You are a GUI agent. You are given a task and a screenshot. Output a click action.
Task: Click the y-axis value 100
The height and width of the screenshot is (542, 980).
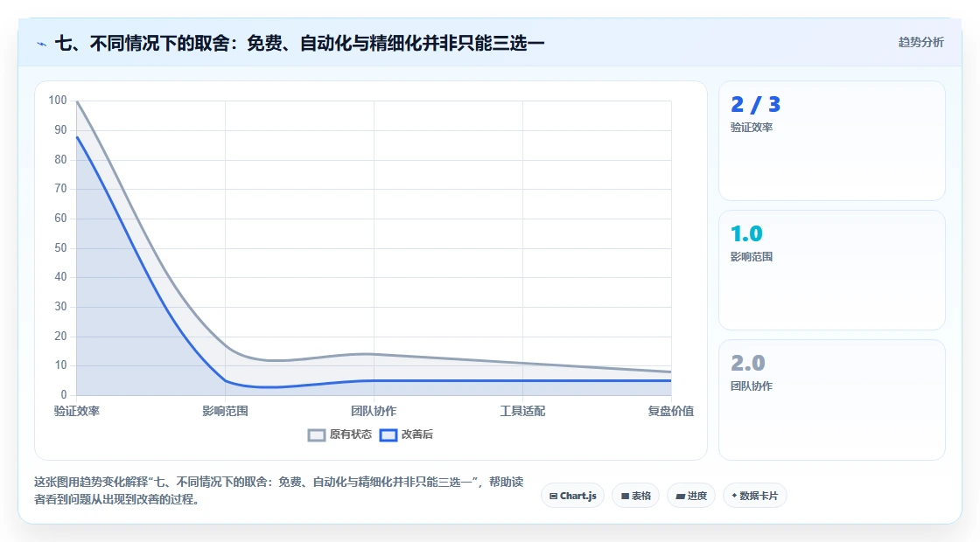coord(58,100)
